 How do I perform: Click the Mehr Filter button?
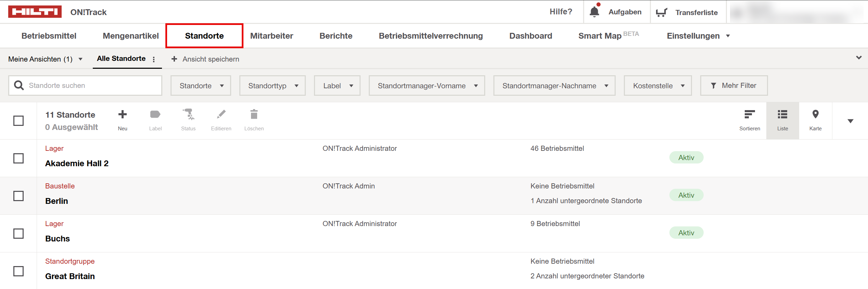[x=734, y=86]
